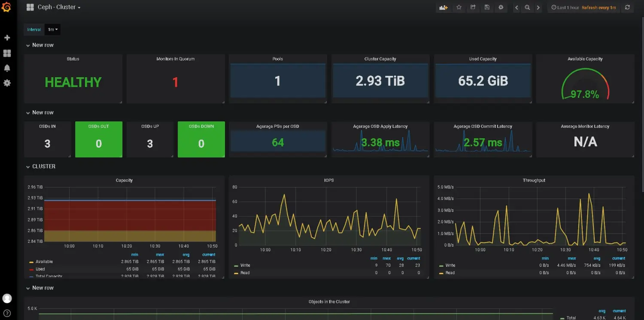644x320 pixels.
Task: Open the Available Capacity panel title
Action: tap(585, 59)
